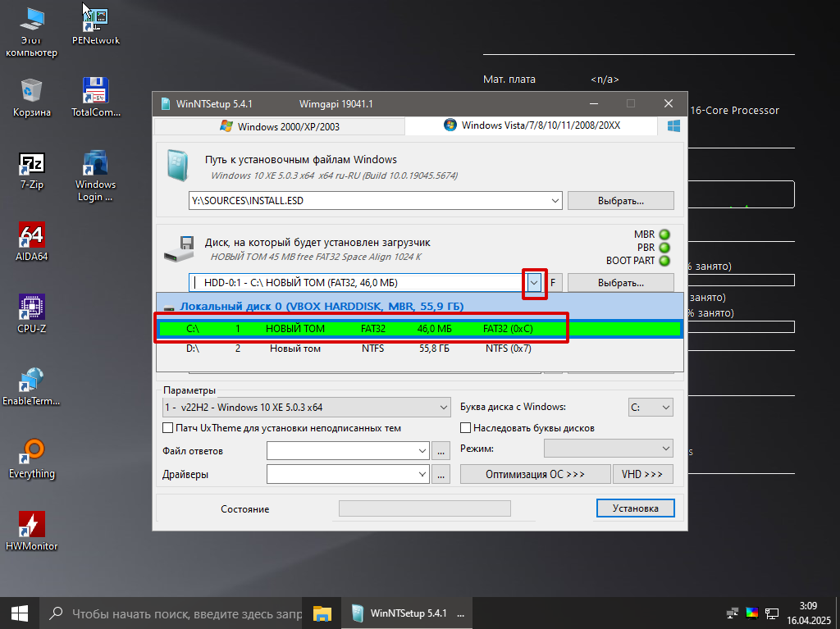Click the F format button
The image size is (840, 629).
(554, 283)
